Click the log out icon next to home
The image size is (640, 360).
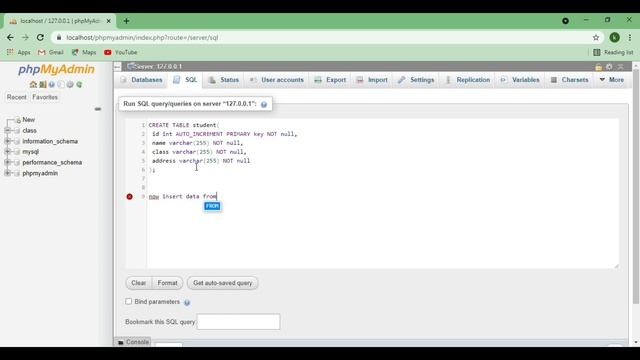(42, 84)
